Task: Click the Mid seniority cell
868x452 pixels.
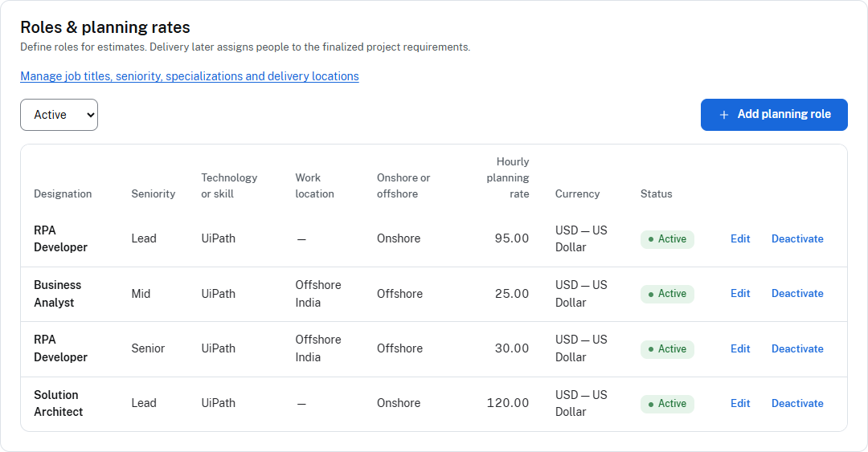Action: (x=141, y=294)
